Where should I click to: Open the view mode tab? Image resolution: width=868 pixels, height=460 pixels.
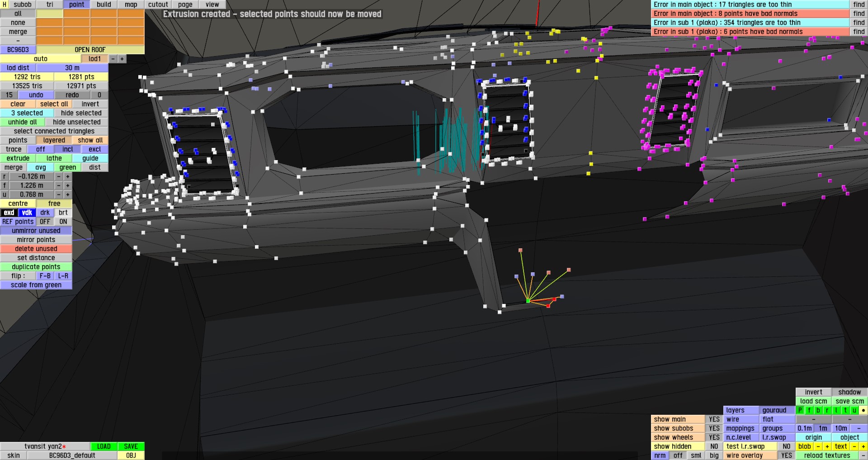pyautogui.click(x=212, y=5)
